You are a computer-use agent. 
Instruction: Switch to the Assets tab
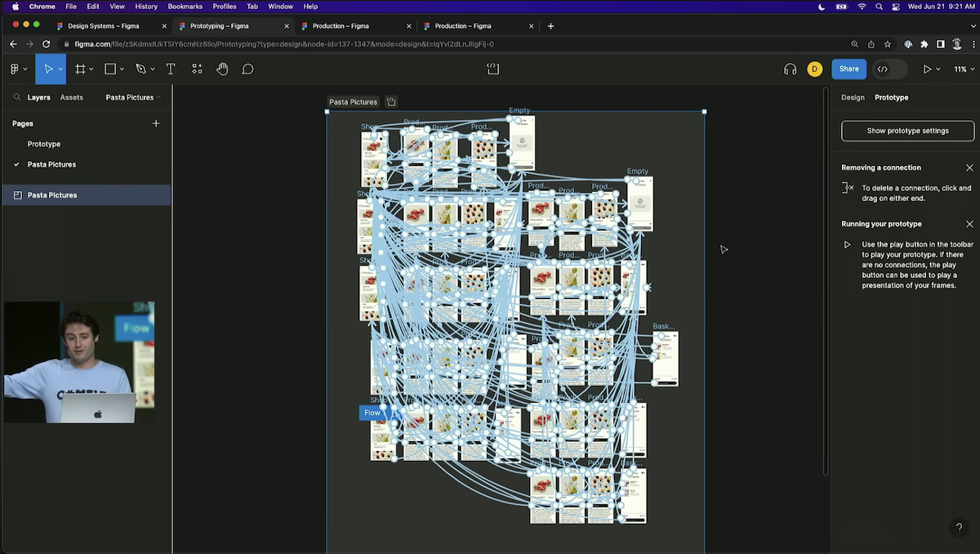pyautogui.click(x=72, y=96)
